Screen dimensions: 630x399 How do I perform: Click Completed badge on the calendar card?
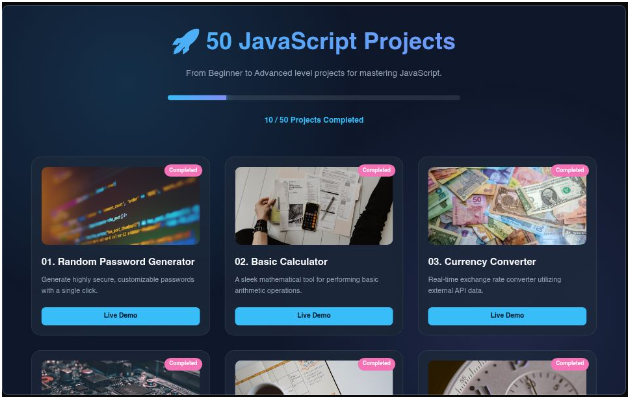click(x=376, y=364)
